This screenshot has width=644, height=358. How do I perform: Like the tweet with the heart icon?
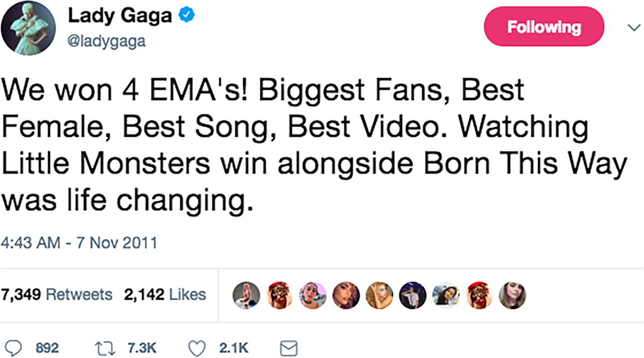coord(197,348)
